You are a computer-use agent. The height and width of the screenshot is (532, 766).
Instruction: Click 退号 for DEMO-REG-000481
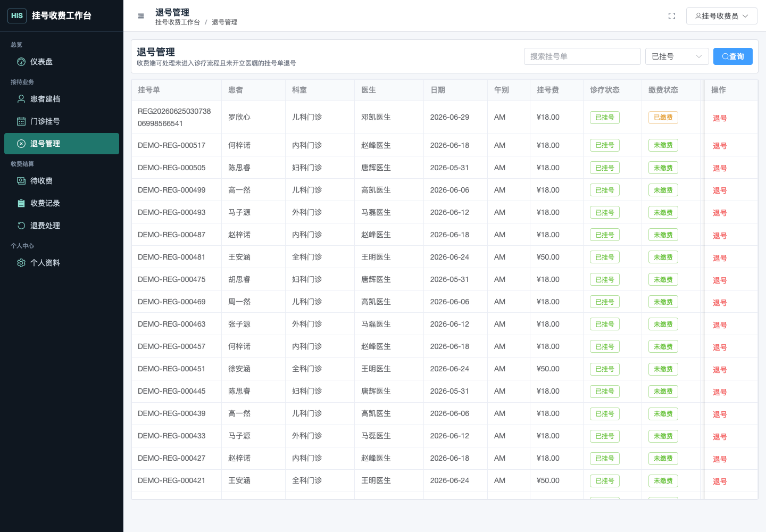click(720, 258)
